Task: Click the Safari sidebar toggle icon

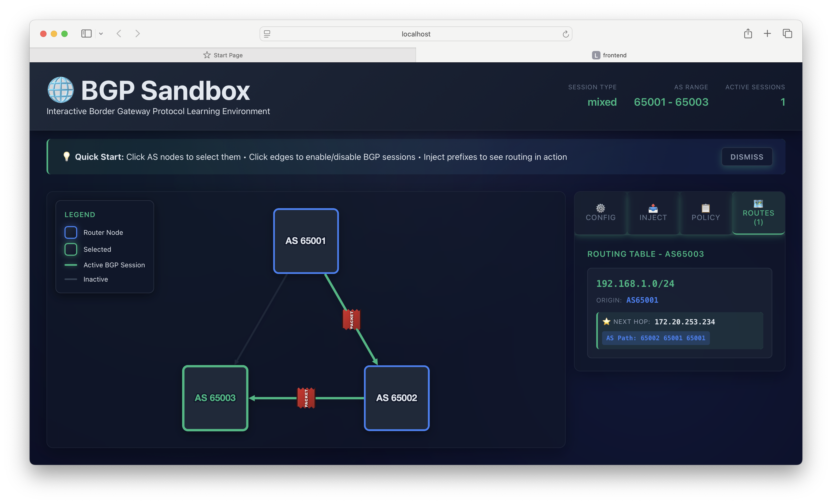Action: coord(86,34)
